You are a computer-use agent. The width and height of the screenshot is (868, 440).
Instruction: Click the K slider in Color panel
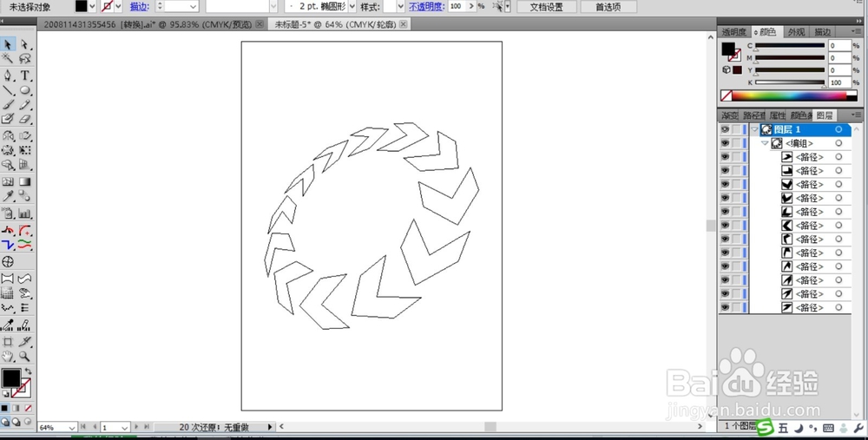pyautogui.click(x=789, y=82)
